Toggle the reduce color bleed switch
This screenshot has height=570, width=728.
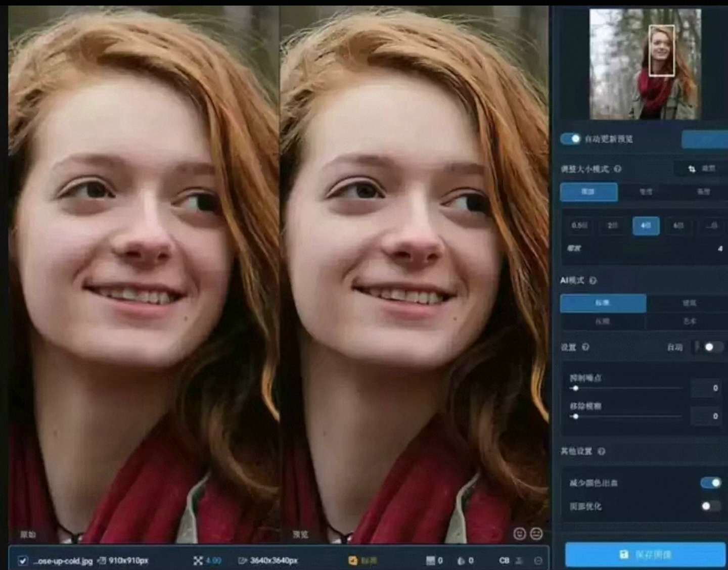point(710,483)
